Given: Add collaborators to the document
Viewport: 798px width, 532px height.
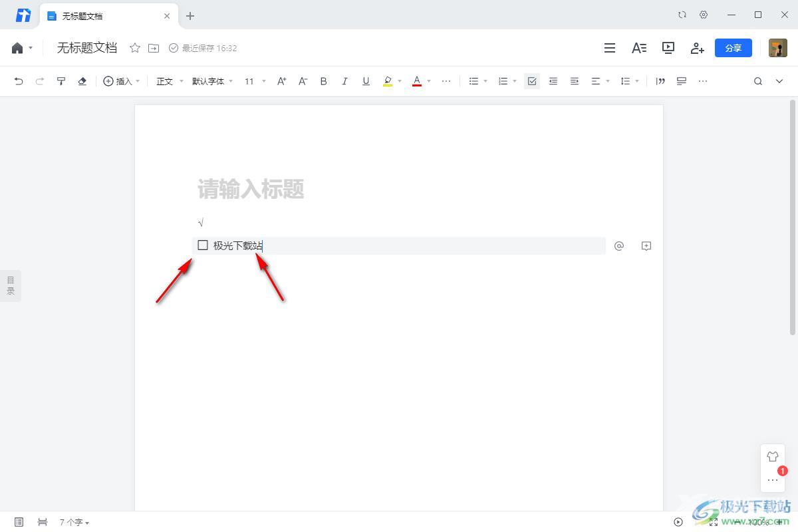Looking at the screenshot, I should click(697, 48).
